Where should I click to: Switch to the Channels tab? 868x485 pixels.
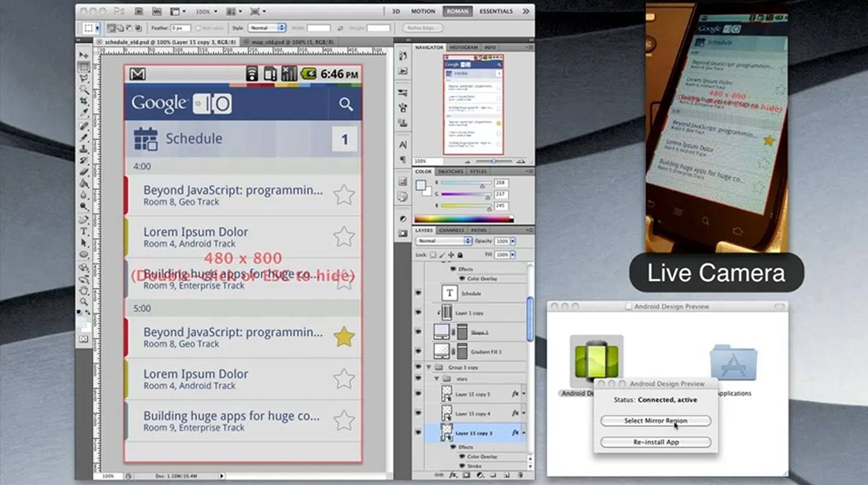pyautogui.click(x=451, y=230)
